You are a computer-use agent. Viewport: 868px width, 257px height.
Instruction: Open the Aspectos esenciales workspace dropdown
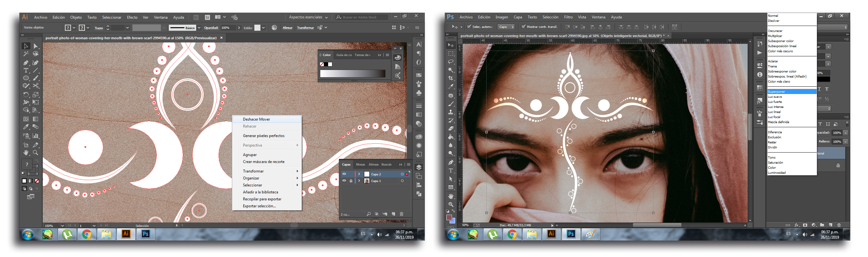(308, 17)
